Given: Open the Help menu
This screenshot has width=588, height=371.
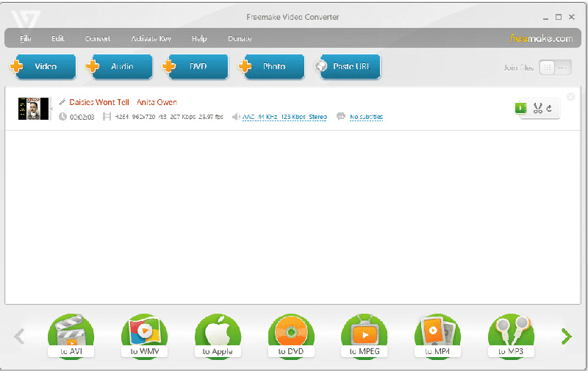Looking at the screenshot, I should [x=199, y=39].
